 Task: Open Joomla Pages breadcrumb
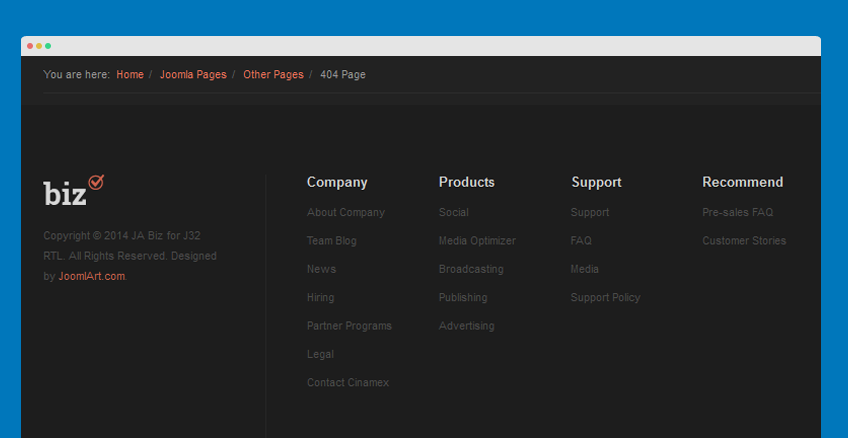pos(193,75)
